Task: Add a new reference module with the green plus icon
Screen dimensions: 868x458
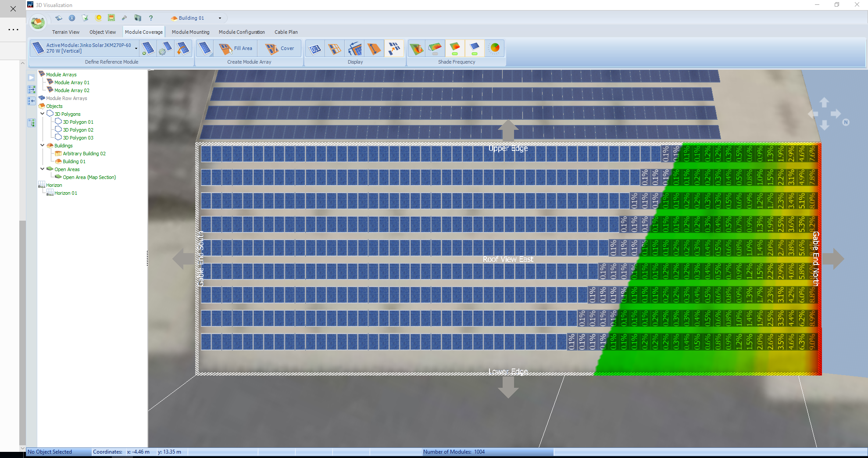Action: [x=148, y=48]
